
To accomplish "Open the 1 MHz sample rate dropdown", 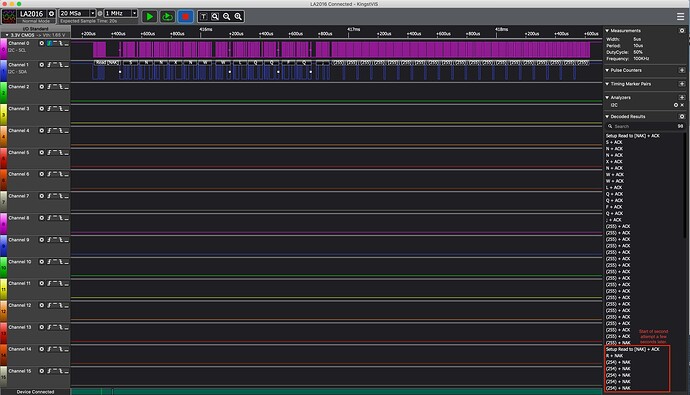I will pyautogui.click(x=121, y=13).
